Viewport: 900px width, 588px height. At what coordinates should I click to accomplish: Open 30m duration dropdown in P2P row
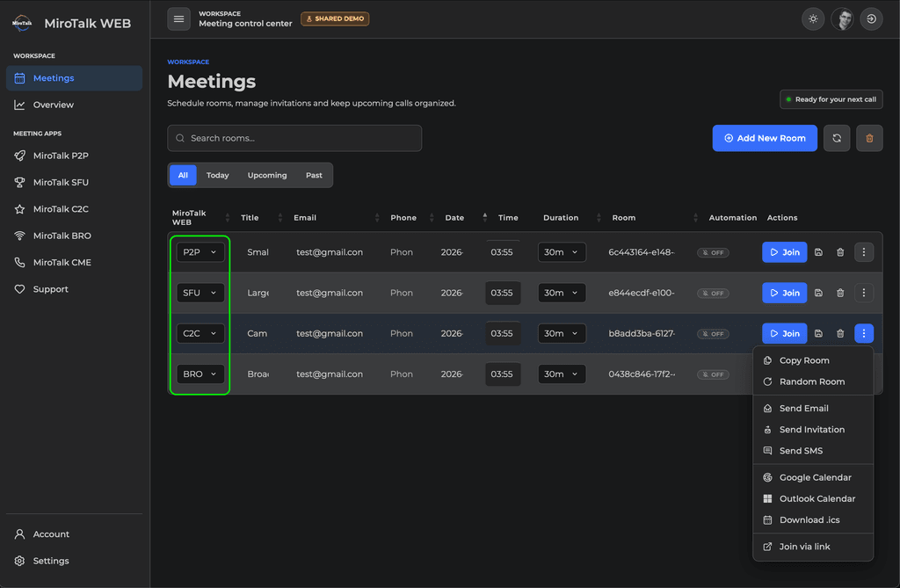pyautogui.click(x=562, y=252)
